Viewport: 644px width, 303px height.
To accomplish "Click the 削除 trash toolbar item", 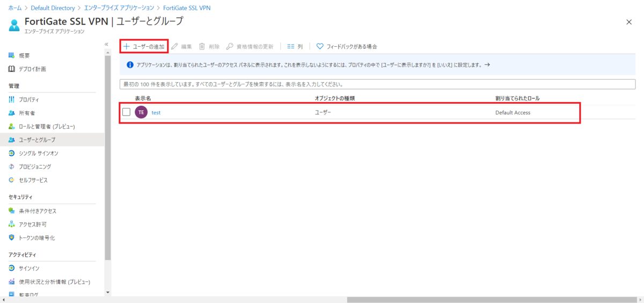I will (x=209, y=47).
